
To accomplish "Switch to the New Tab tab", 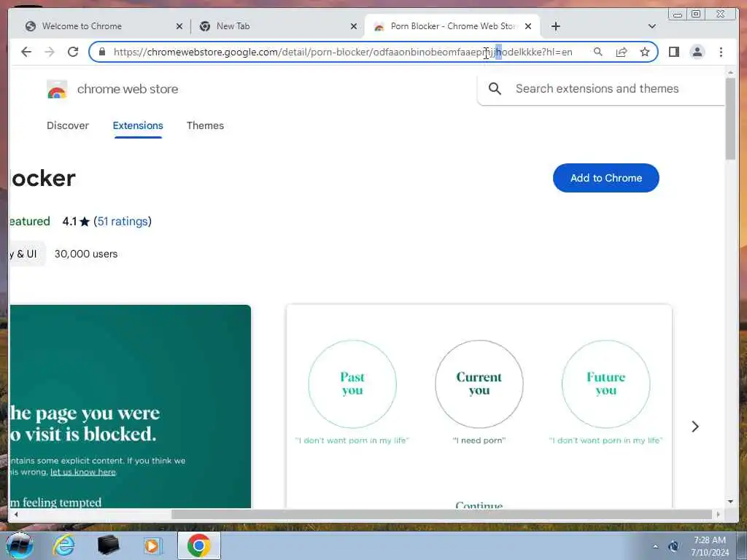I will coord(277,26).
